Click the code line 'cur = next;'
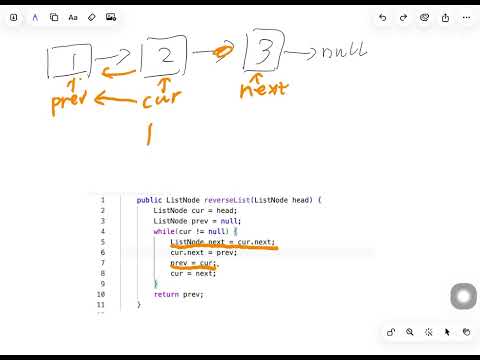480x360 pixels. (x=193, y=274)
